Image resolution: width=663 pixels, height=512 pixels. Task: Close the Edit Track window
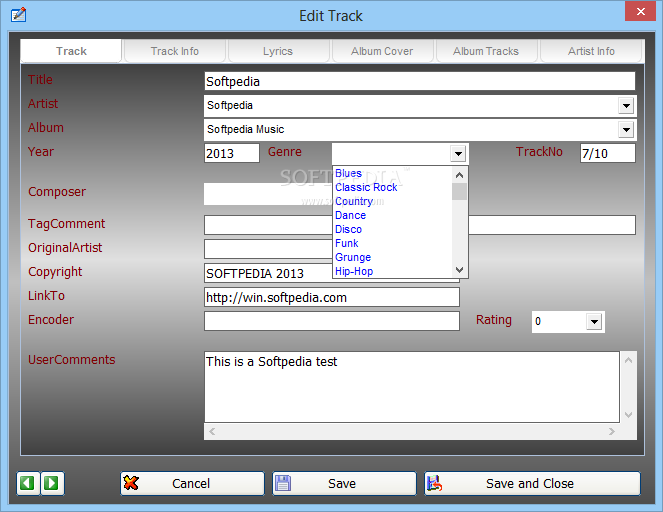click(640, 11)
